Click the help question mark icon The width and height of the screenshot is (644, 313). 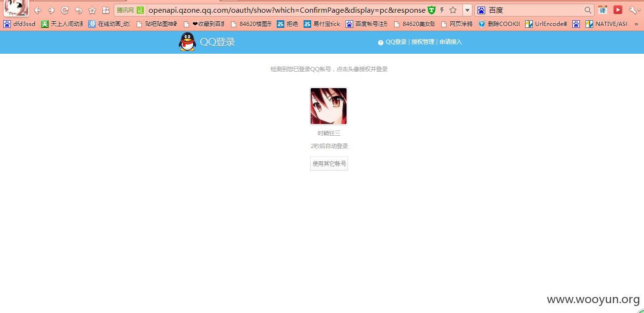pyautogui.click(x=380, y=42)
